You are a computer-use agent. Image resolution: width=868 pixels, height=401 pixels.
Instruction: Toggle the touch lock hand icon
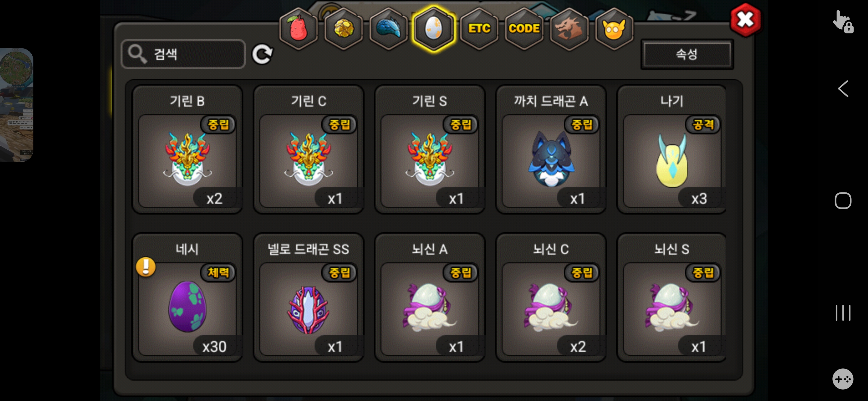pos(843,22)
